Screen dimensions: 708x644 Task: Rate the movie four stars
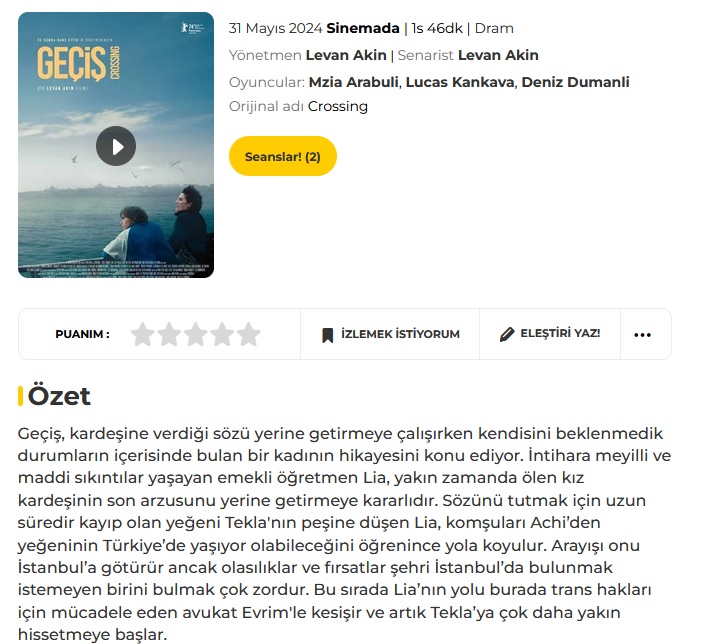222,334
